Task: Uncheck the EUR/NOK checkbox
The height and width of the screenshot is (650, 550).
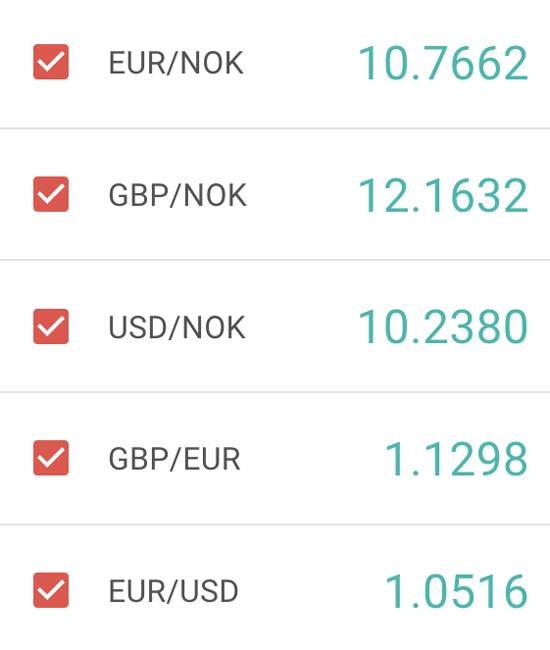Action: [x=51, y=62]
